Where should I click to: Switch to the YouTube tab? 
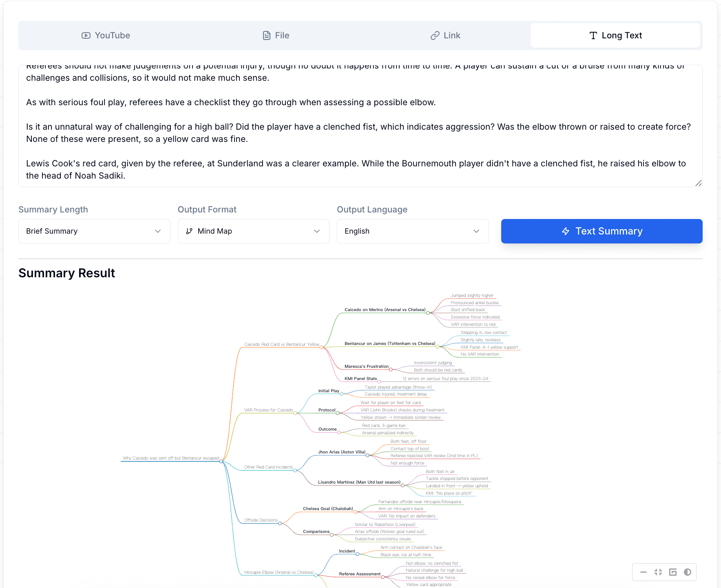[105, 35]
